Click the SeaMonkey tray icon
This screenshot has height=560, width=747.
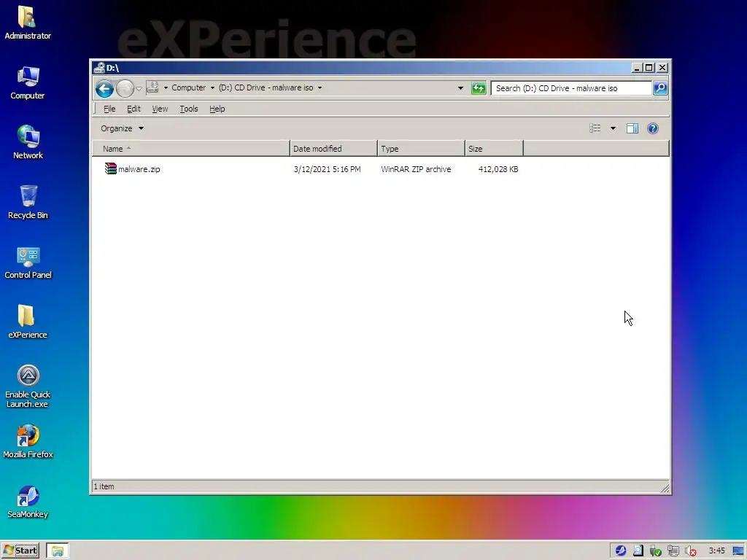tap(620, 551)
